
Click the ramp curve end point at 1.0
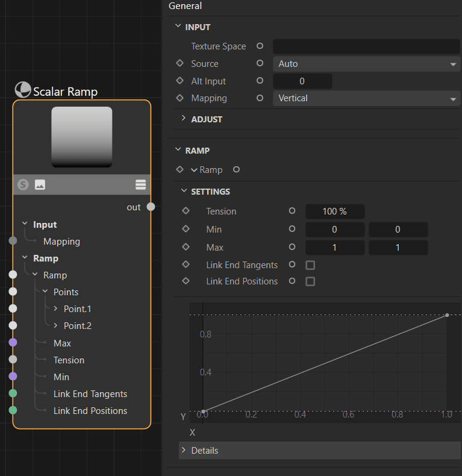(447, 315)
